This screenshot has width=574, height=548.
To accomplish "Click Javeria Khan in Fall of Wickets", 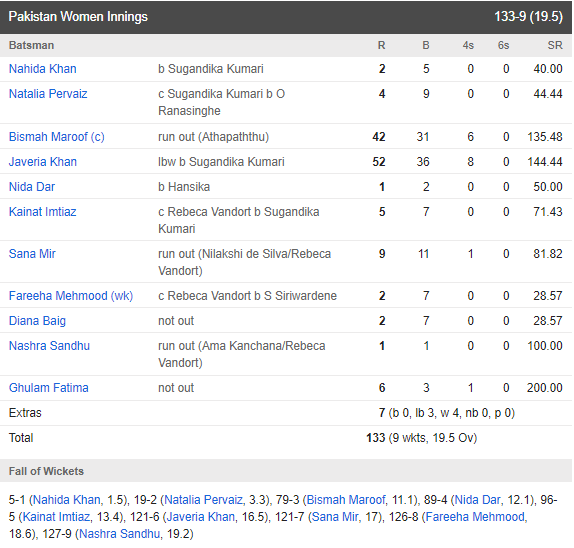I will pyautogui.click(x=201, y=517).
